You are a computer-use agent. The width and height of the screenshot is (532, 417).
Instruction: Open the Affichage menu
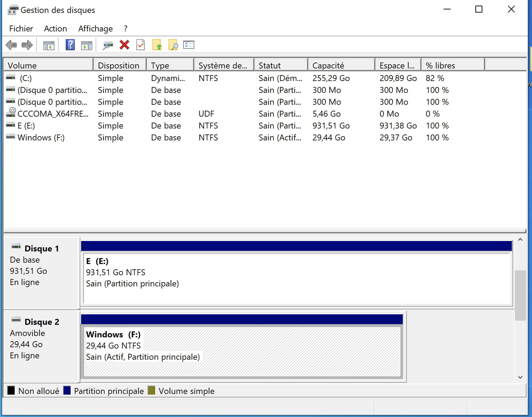(95, 29)
